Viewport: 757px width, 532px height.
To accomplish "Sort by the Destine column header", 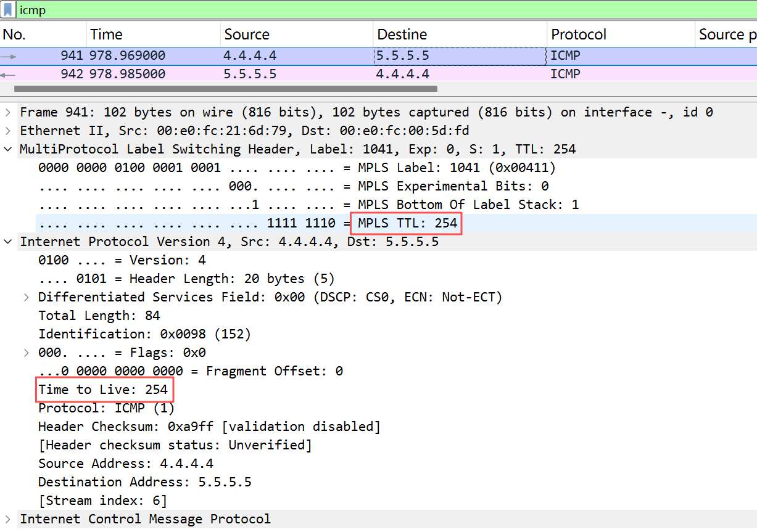I will pos(460,35).
